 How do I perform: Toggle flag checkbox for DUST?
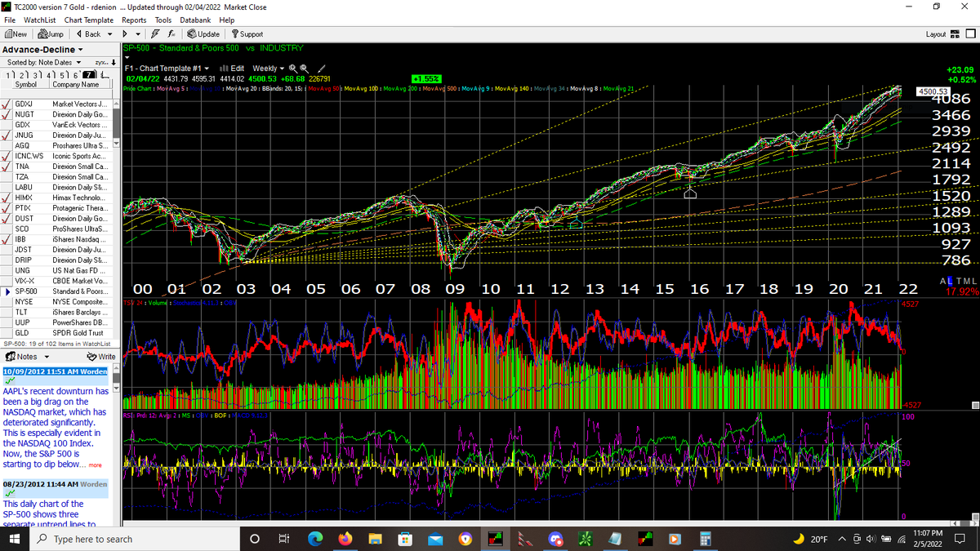coord(7,219)
